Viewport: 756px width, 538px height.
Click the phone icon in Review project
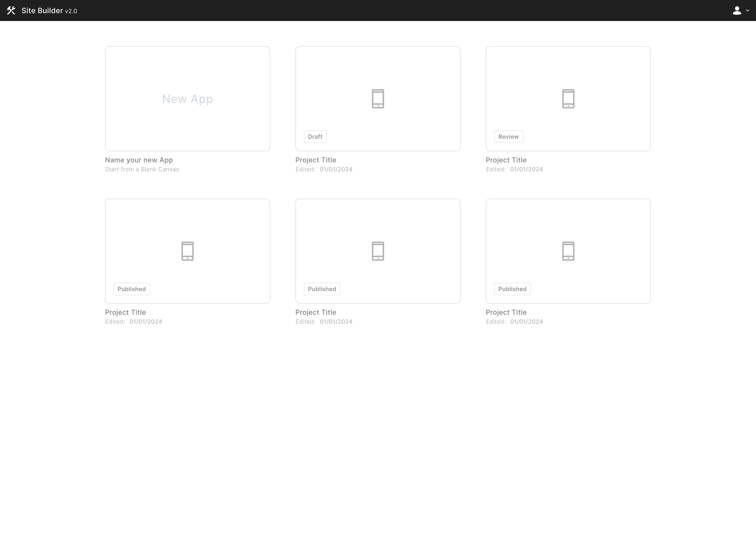[568, 99]
